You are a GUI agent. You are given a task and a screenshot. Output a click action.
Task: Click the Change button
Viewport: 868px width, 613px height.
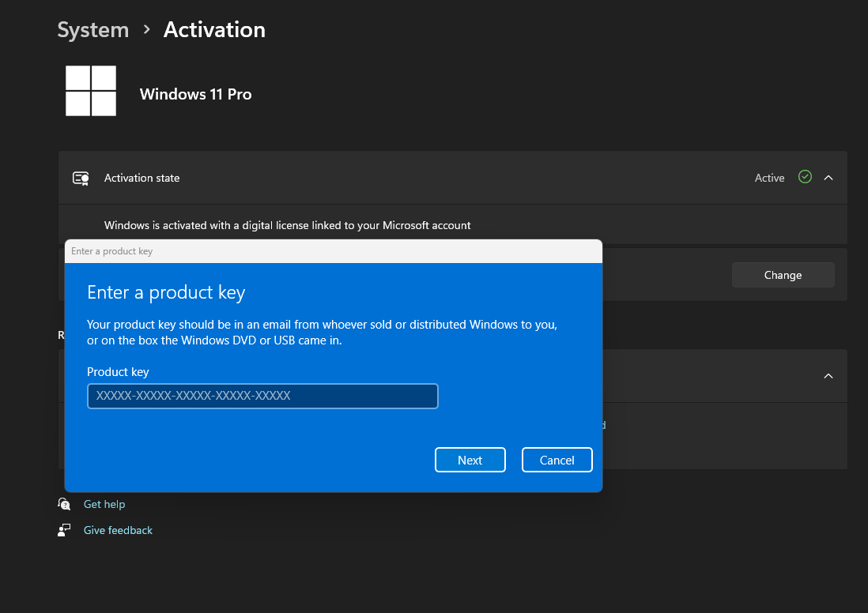(783, 275)
